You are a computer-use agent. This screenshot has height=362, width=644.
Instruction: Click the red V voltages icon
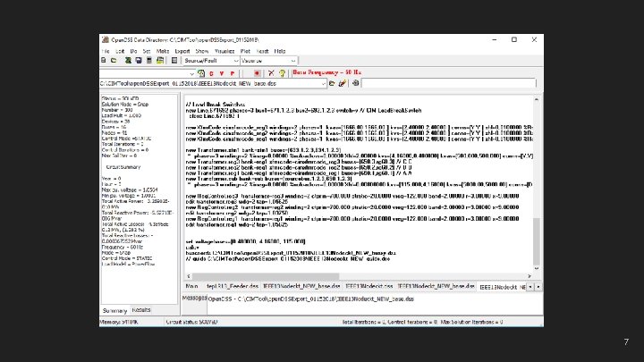[x=222, y=73]
